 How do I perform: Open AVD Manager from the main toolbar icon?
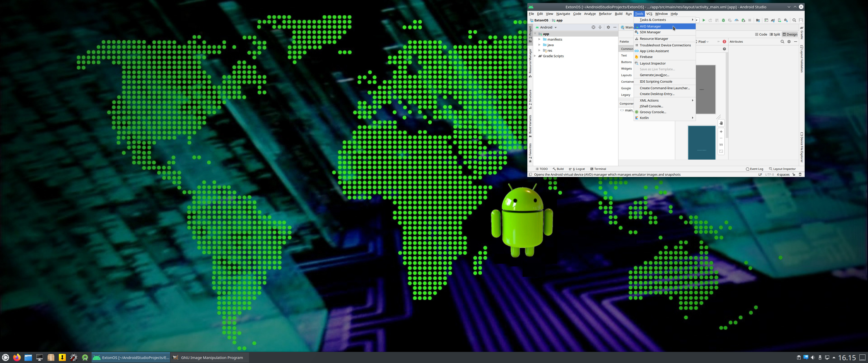point(779,20)
